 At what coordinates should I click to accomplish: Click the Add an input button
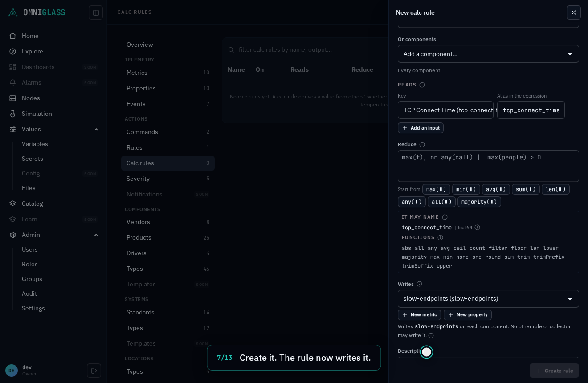pos(421,128)
